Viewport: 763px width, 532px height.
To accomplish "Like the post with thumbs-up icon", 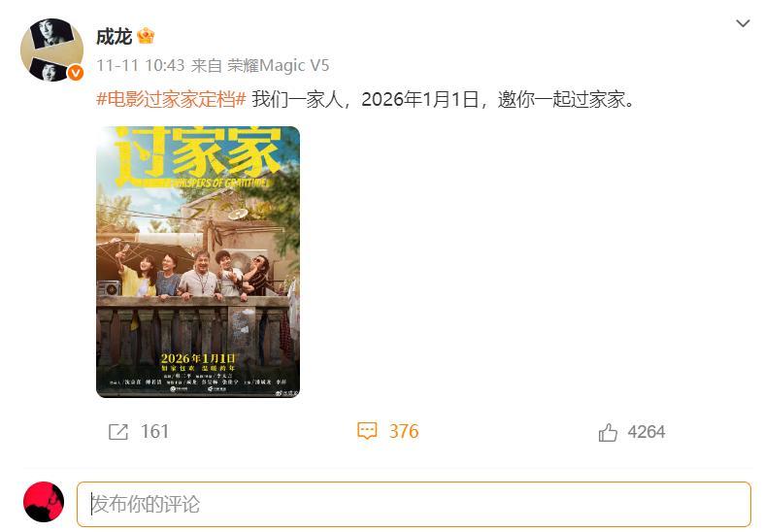I will (608, 432).
